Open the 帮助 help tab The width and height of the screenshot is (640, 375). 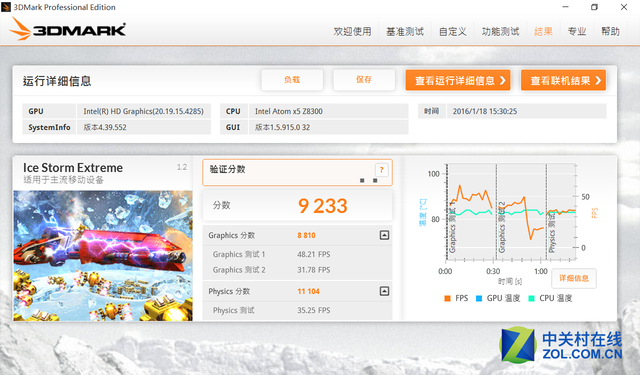[611, 31]
